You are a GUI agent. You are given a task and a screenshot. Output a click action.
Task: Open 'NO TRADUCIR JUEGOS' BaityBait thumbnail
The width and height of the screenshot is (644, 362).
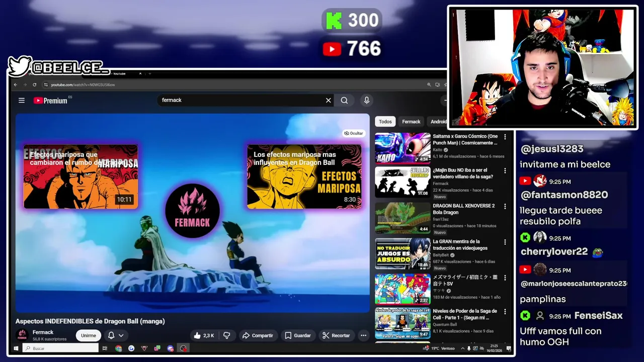tap(403, 253)
